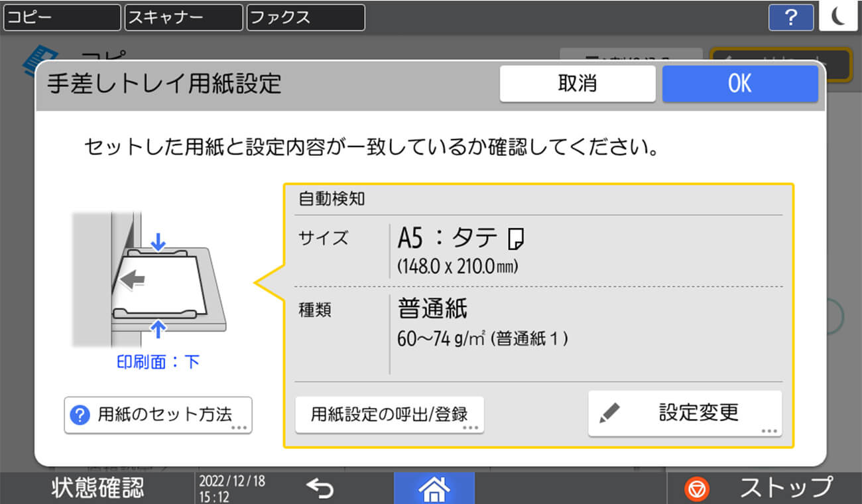Select the コピー tab
Viewport: 862px width, 504px height.
(x=61, y=17)
